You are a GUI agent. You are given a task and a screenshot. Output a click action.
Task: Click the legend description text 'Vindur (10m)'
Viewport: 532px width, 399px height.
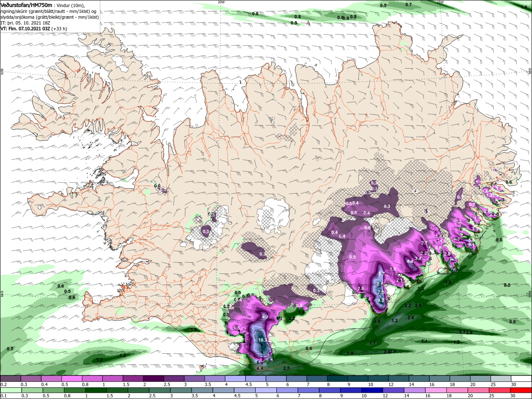coord(71,5)
